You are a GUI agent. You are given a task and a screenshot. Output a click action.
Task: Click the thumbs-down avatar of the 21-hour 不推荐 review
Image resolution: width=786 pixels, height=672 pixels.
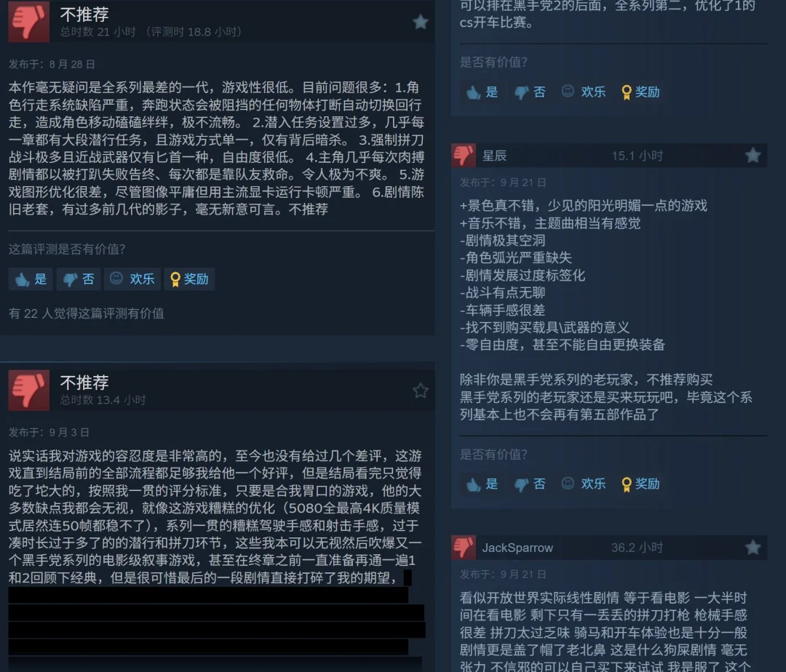[28, 22]
